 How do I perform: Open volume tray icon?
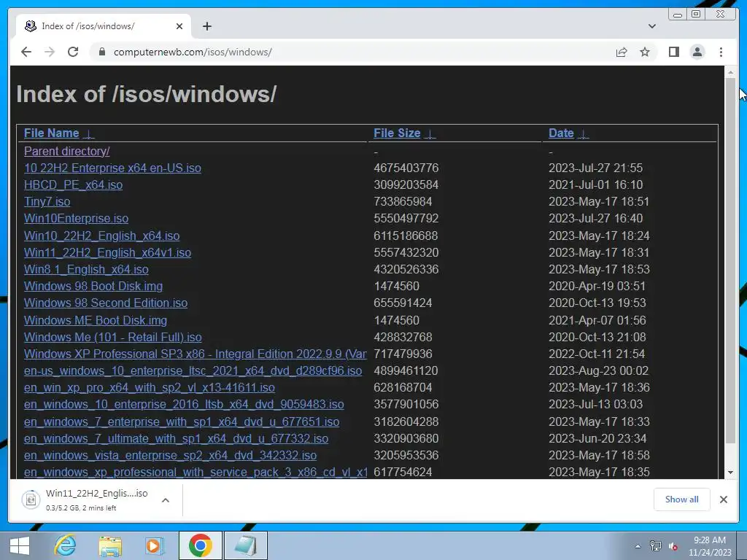click(673, 546)
